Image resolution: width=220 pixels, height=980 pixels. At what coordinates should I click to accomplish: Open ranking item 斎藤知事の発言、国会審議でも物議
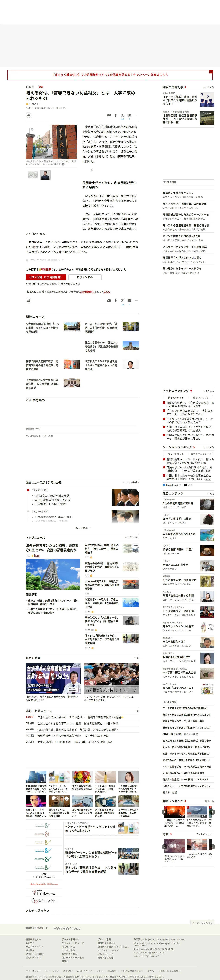point(190,404)
